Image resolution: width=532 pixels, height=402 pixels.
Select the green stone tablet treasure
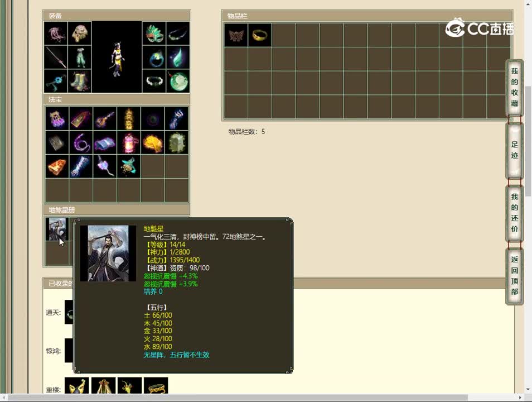176,143
